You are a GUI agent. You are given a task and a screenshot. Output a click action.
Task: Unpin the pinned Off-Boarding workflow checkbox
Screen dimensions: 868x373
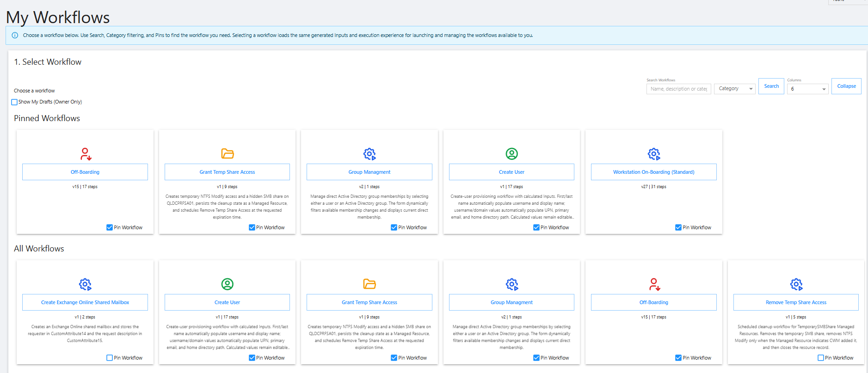(110, 227)
